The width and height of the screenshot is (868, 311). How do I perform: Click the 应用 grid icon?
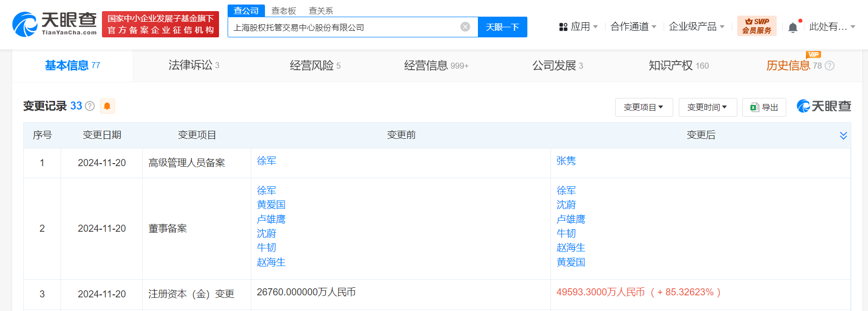[563, 27]
